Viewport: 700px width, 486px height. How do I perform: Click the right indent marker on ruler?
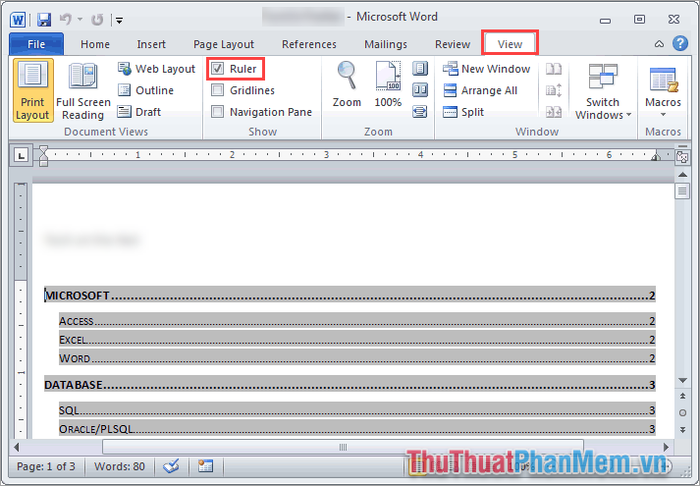(x=656, y=157)
